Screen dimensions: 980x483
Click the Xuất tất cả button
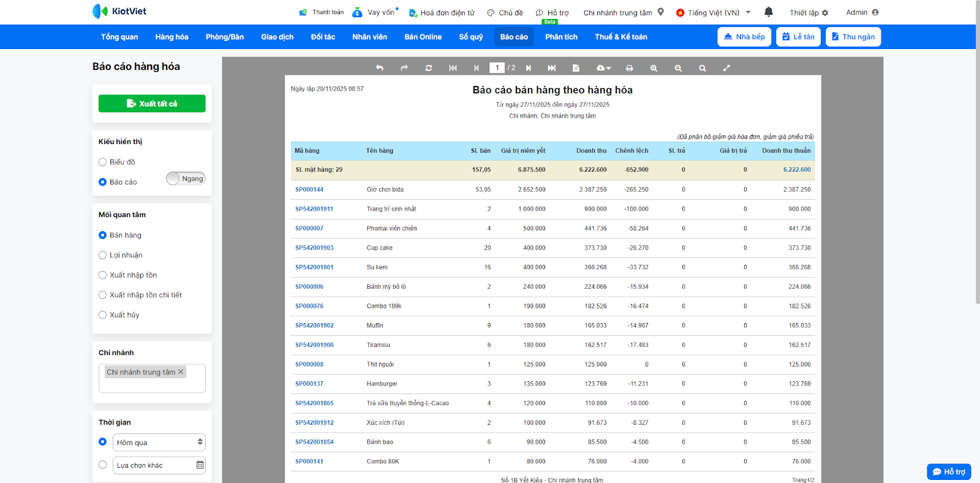(x=152, y=104)
